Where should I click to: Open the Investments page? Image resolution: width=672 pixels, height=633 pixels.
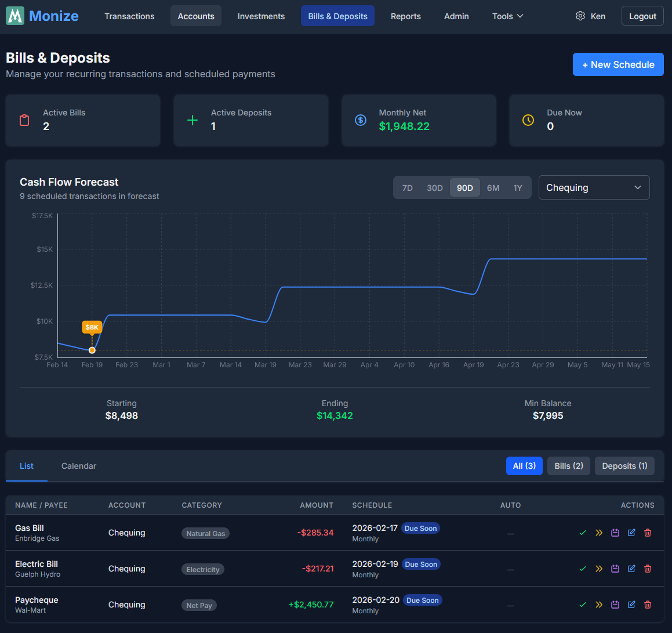261,16
